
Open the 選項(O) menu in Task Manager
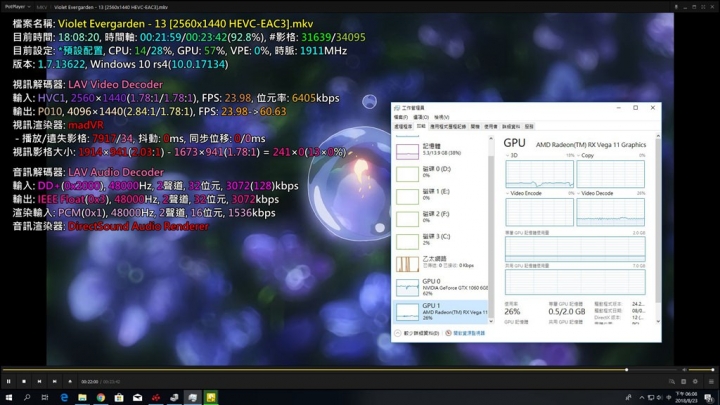coord(421,118)
